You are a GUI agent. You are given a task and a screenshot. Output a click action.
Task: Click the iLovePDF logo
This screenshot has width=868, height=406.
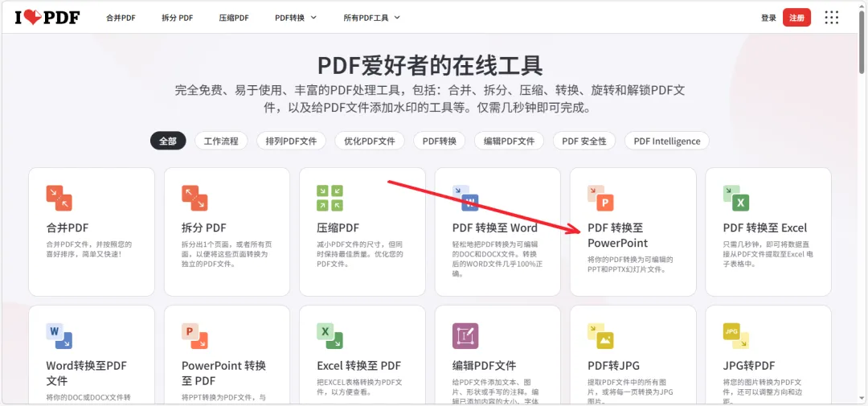(x=47, y=18)
